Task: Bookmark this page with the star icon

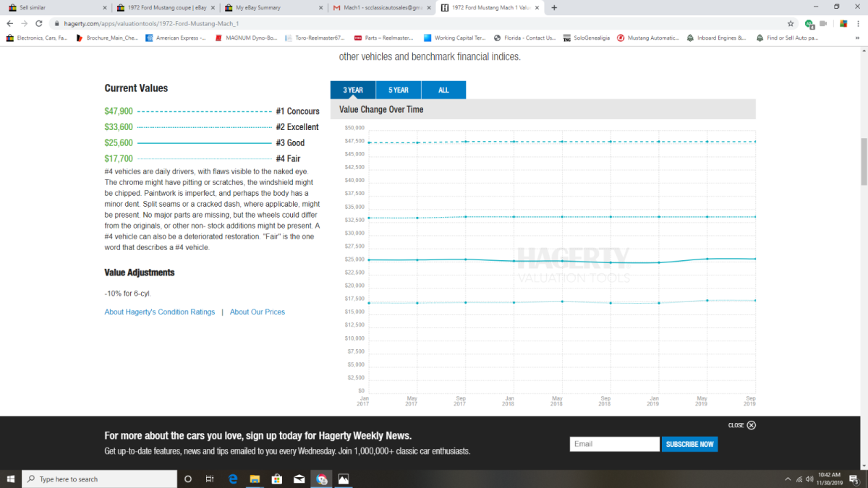Action: click(x=791, y=23)
